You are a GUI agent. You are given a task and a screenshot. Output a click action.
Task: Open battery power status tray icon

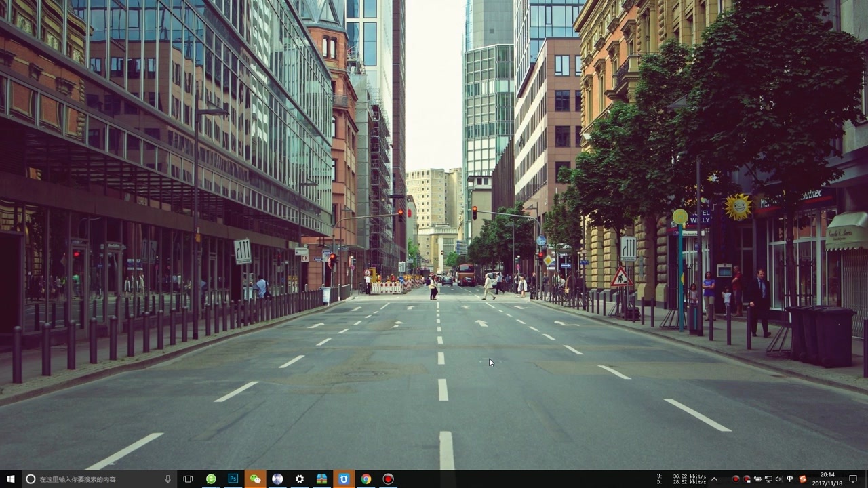pos(757,479)
